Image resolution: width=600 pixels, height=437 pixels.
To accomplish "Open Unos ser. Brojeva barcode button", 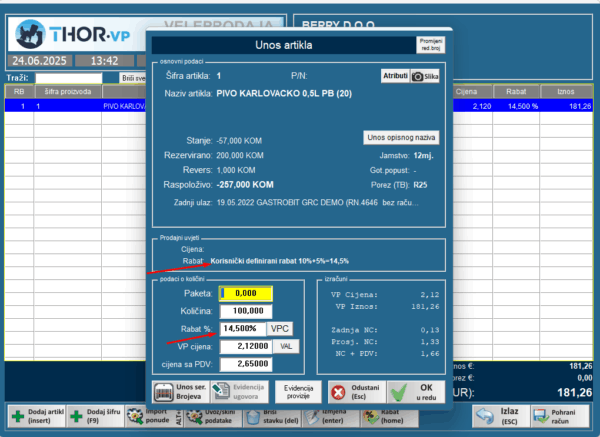I will (x=181, y=392).
